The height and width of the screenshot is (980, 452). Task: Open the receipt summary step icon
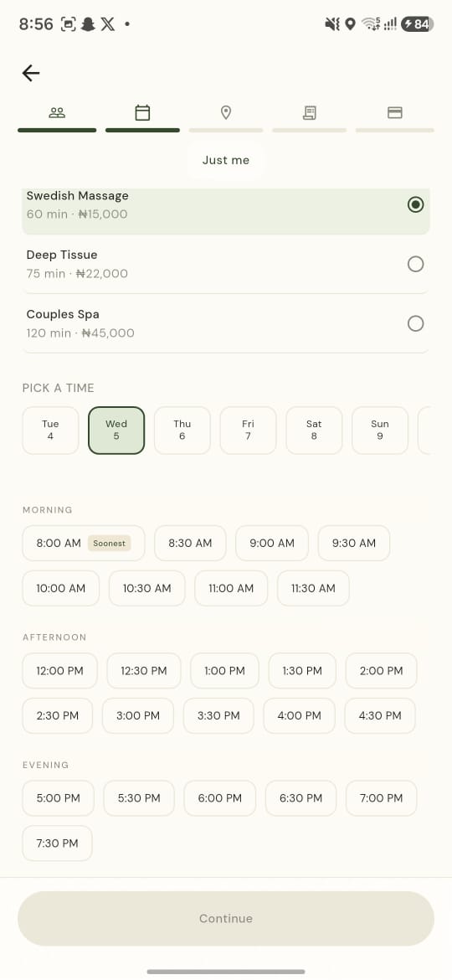click(309, 112)
